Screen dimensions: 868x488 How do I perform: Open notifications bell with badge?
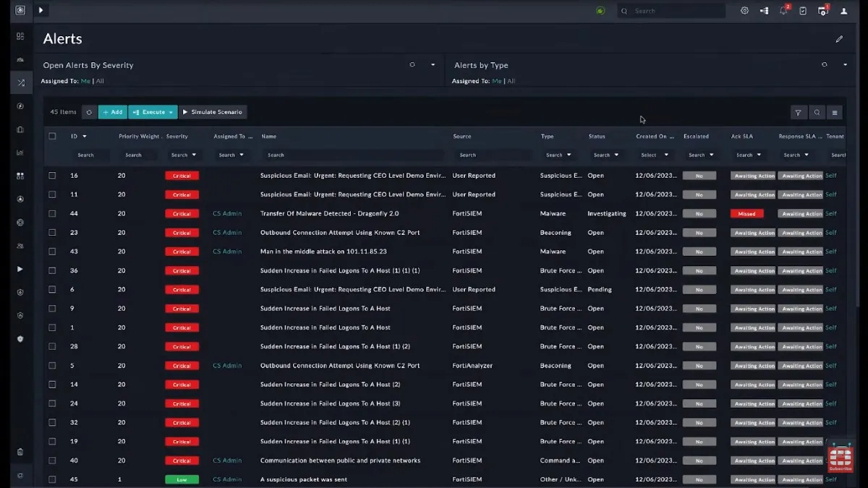click(x=784, y=10)
